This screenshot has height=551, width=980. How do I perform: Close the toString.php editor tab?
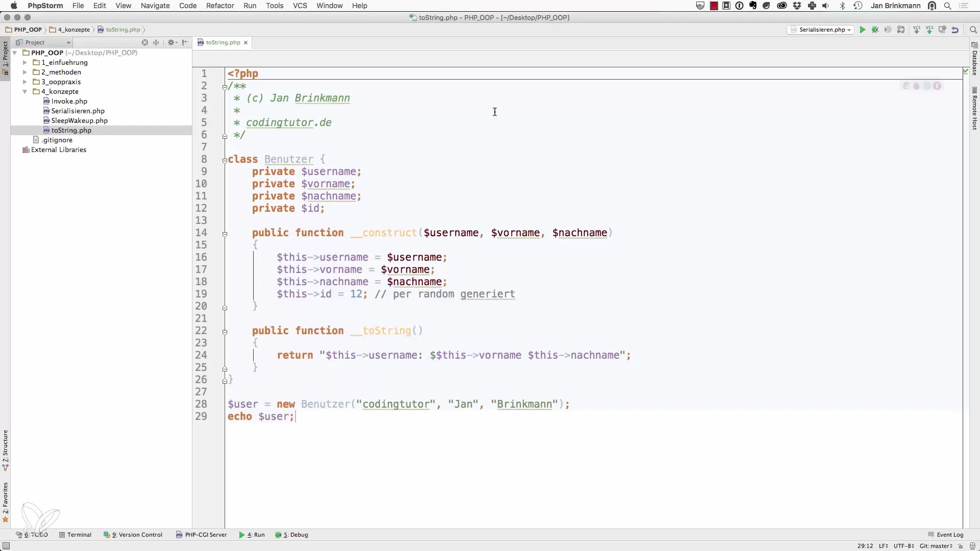(x=246, y=42)
